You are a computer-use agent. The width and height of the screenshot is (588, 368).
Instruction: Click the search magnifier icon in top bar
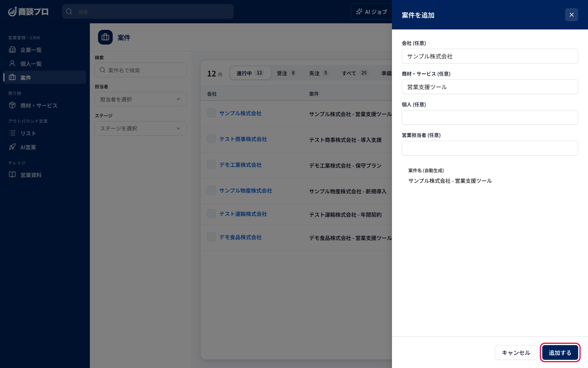[x=69, y=11]
